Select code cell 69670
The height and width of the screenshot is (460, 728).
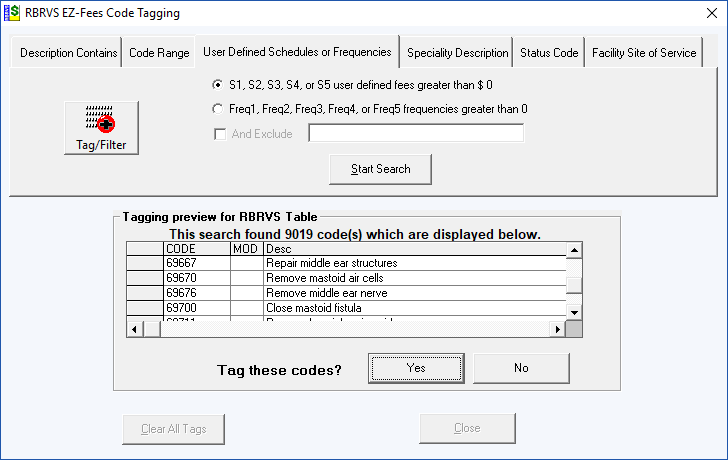click(x=197, y=278)
